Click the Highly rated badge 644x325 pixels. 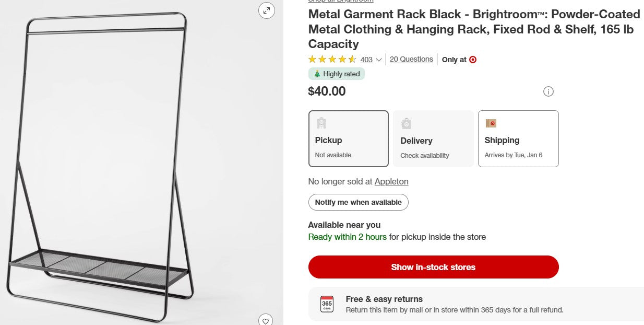pyautogui.click(x=336, y=74)
